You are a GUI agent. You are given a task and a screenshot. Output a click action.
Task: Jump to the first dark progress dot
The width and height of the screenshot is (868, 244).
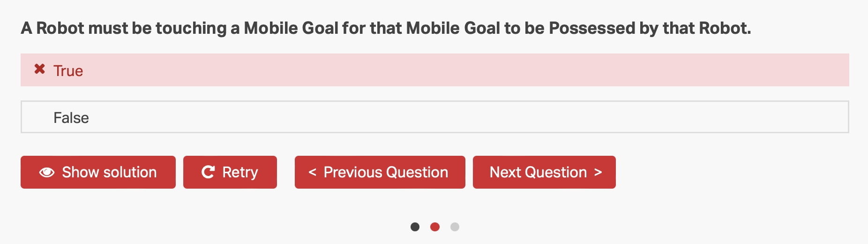pos(415,227)
